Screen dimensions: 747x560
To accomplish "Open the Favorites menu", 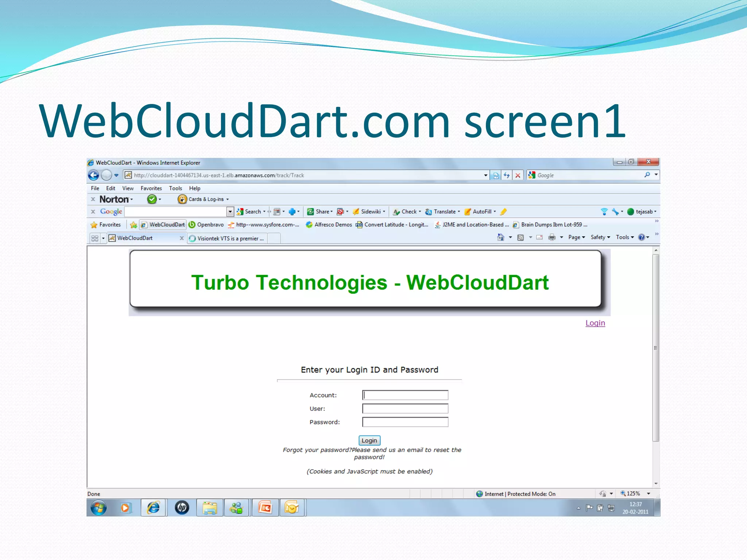I will tap(151, 188).
